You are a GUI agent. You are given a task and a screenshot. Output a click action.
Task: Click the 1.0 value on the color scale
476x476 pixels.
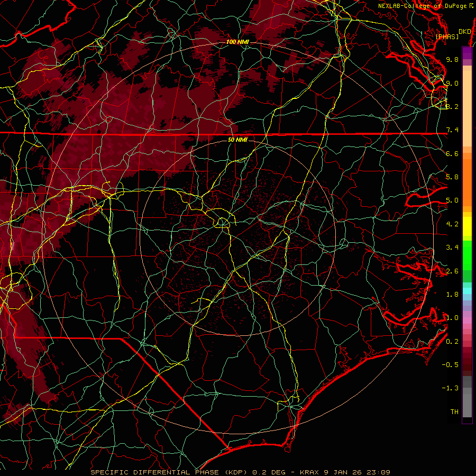(x=452, y=318)
